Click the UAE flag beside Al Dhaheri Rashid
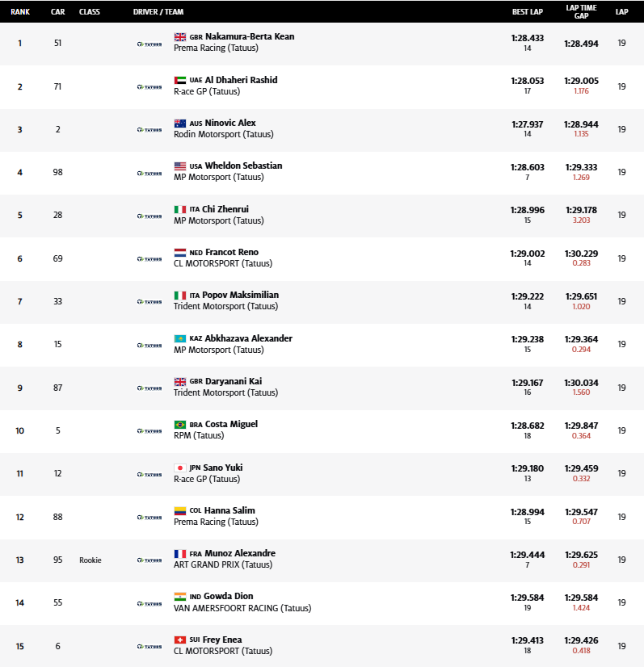This screenshot has width=644, height=667. coord(180,81)
